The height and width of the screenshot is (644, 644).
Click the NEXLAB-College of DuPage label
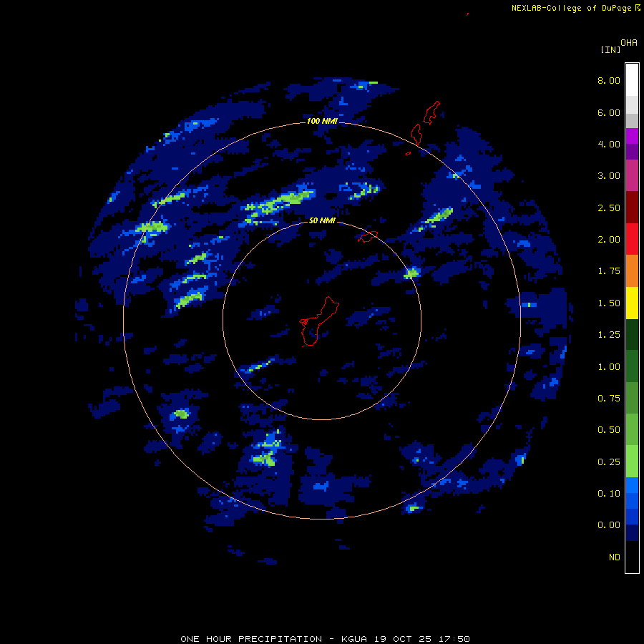571,8
